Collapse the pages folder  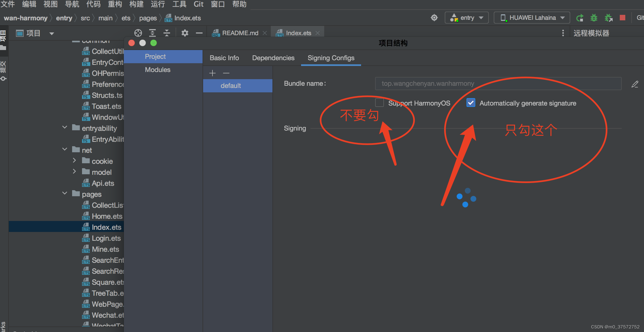pos(65,193)
